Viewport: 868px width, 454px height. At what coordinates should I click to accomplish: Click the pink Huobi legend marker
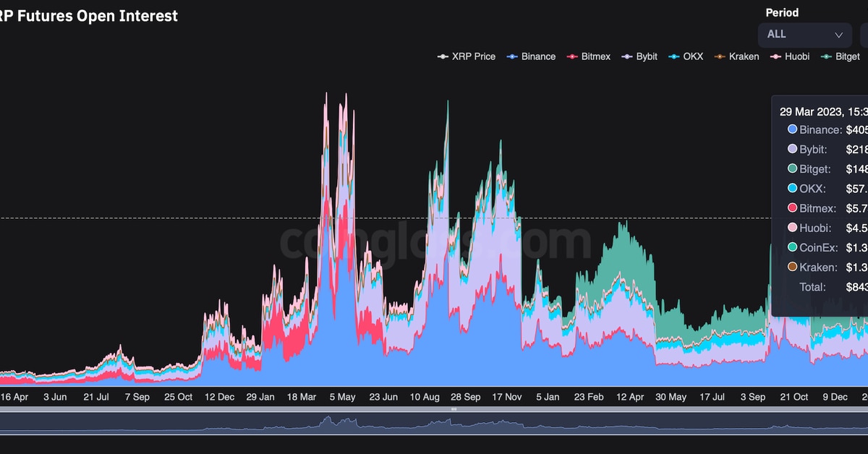[x=775, y=56]
